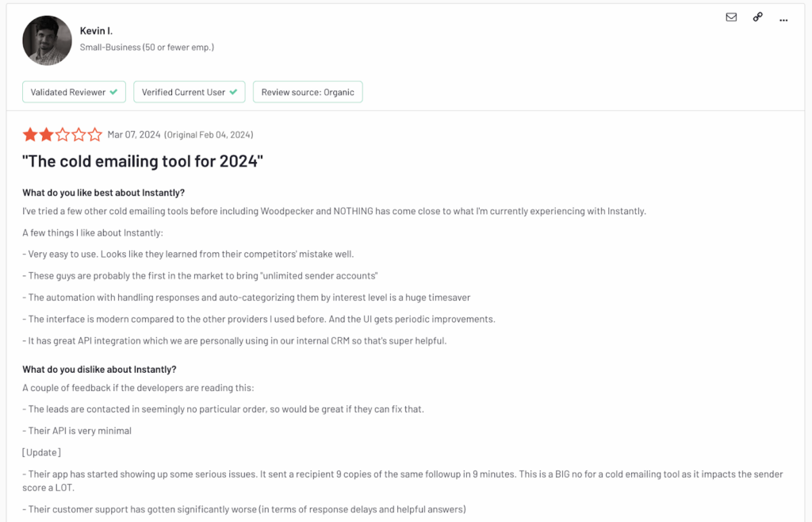The width and height of the screenshot is (812, 522).
Task: Open the email share icon
Action: (x=731, y=17)
